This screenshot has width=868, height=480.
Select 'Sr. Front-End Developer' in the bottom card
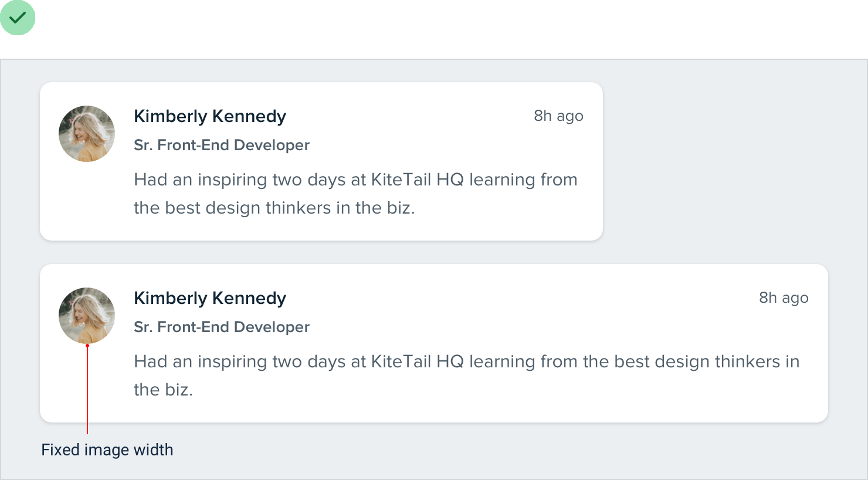tap(222, 327)
